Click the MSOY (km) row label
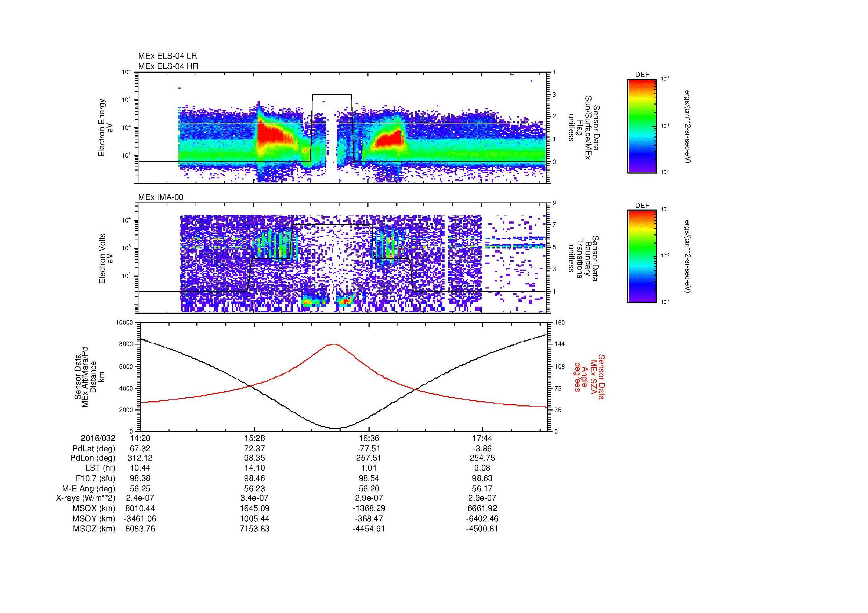Viewport: 868px width, 613px height. tap(94, 518)
